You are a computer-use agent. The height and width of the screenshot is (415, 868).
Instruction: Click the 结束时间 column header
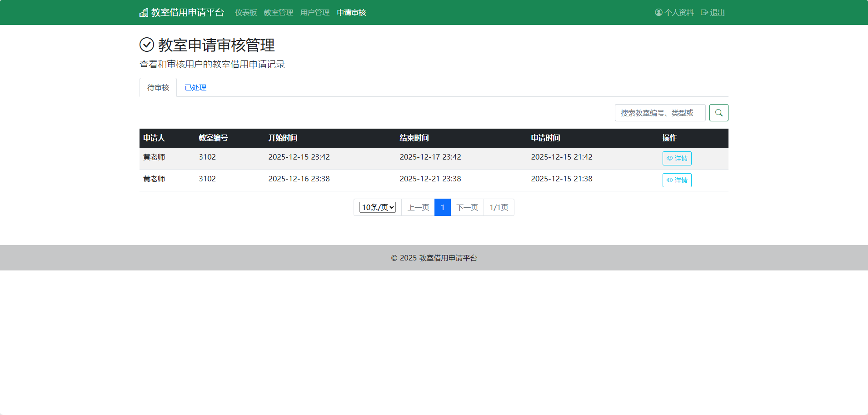414,138
